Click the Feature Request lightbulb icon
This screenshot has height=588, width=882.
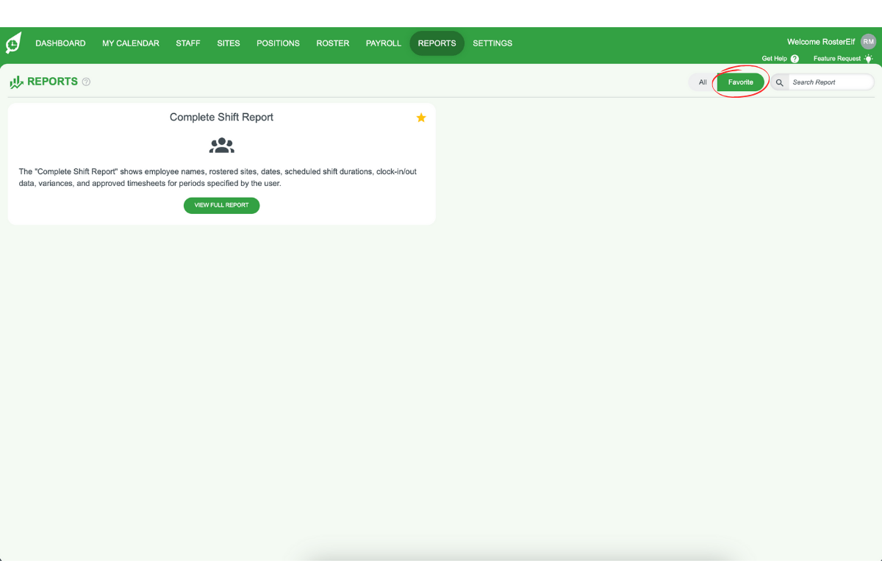coord(869,59)
